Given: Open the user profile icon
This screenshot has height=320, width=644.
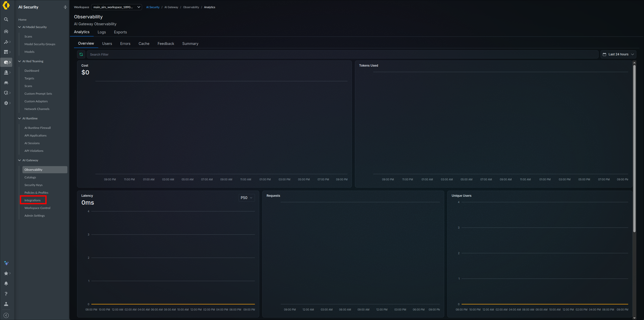Looking at the screenshot, I should click(x=6, y=304).
